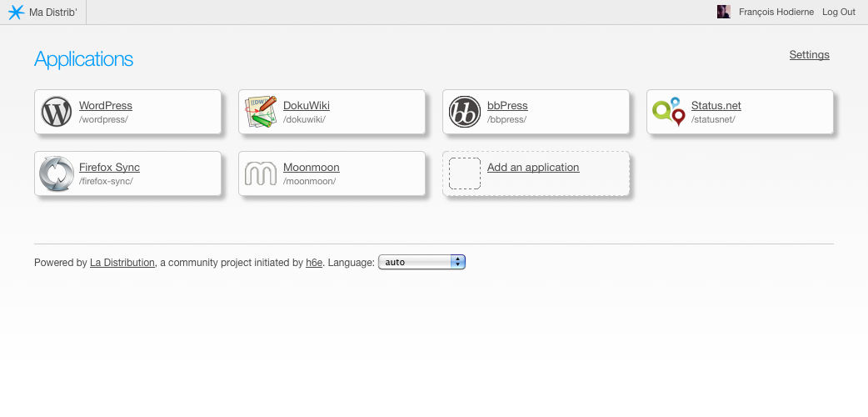Follow the DokuWiki link
The width and height of the screenshot is (868, 417).
[x=307, y=106]
